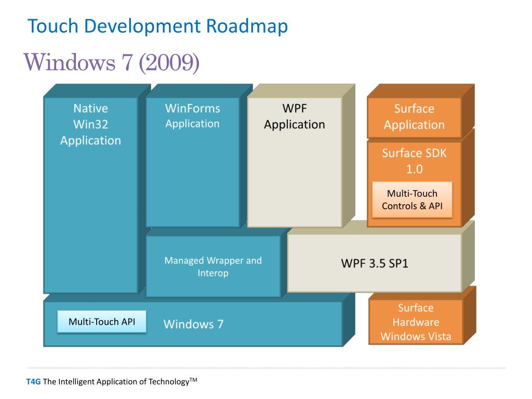Viewport: 532px width, 399px height.
Task: Select the Managed Wrapper and Interop block
Action: pos(213,267)
